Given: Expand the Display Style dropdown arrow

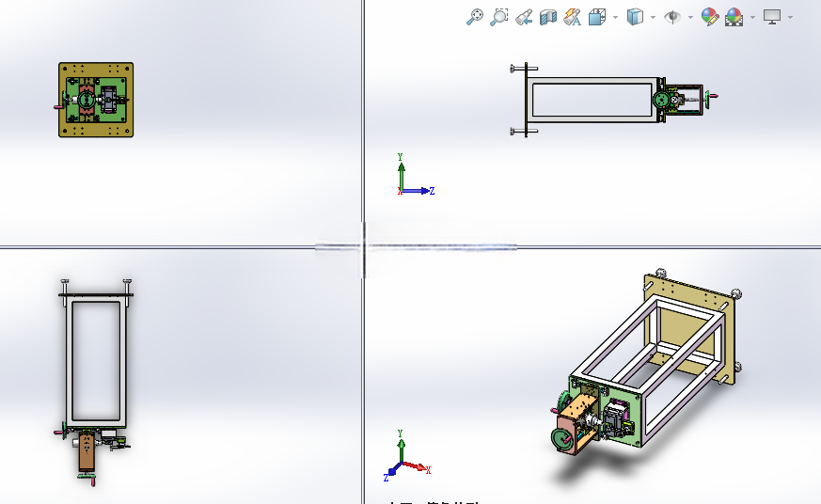Looking at the screenshot, I should tap(653, 17).
